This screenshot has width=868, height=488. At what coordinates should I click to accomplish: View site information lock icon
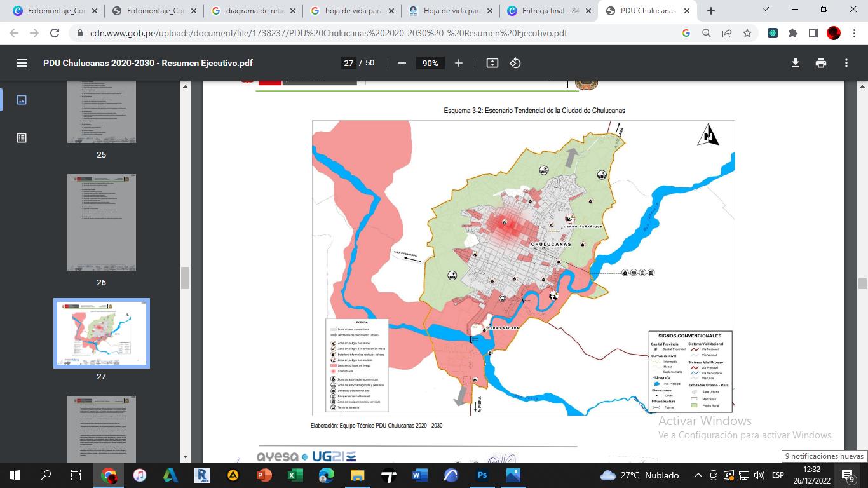(x=79, y=33)
